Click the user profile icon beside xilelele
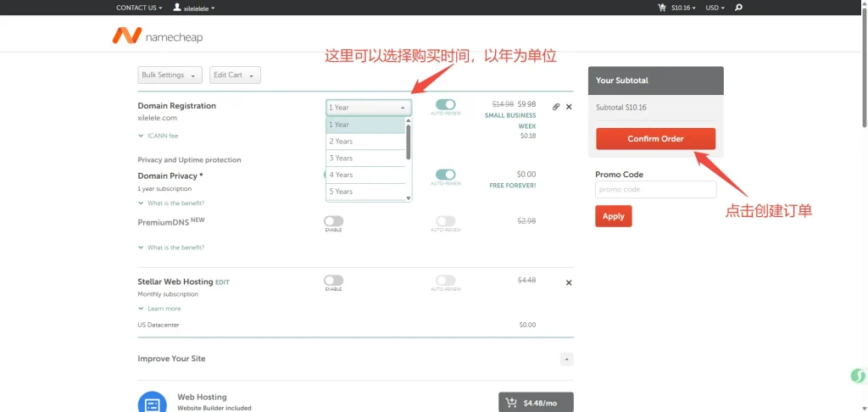The height and width of the screenshot is (412, 868). point(176,7)
